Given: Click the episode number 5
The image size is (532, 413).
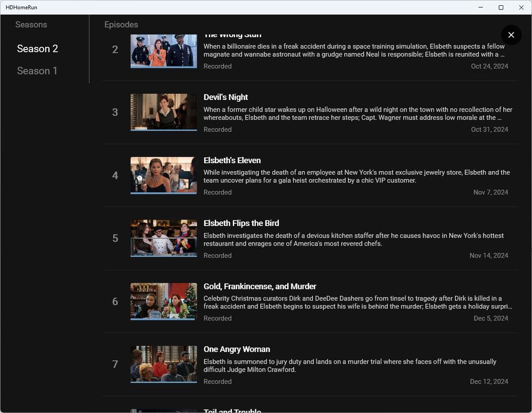Looking at the screenshot, I should pyautogui.click(x=115, y=238).
